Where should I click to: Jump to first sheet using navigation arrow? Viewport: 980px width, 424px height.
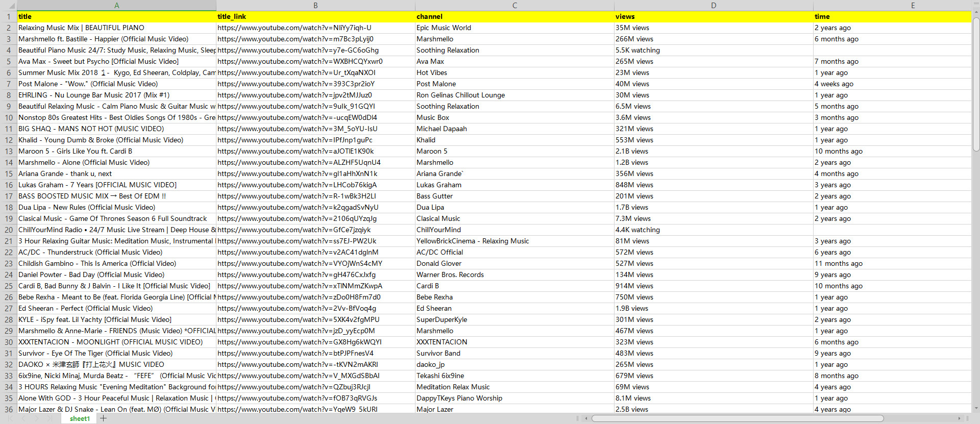11,418
